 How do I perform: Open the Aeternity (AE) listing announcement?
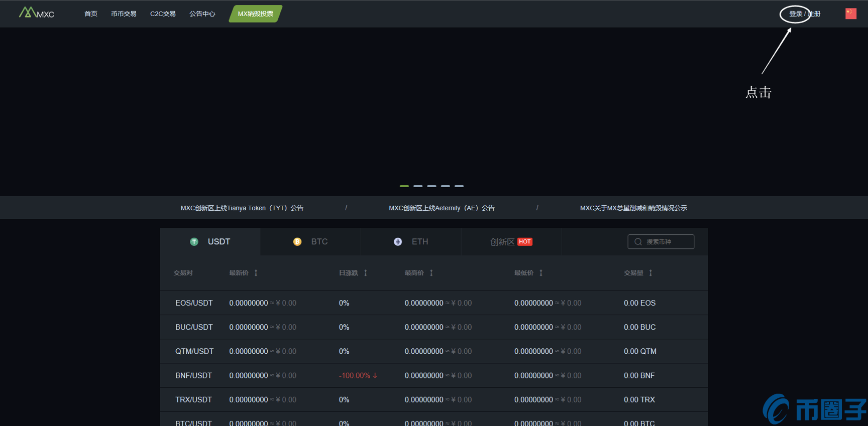tap(442, 208)
